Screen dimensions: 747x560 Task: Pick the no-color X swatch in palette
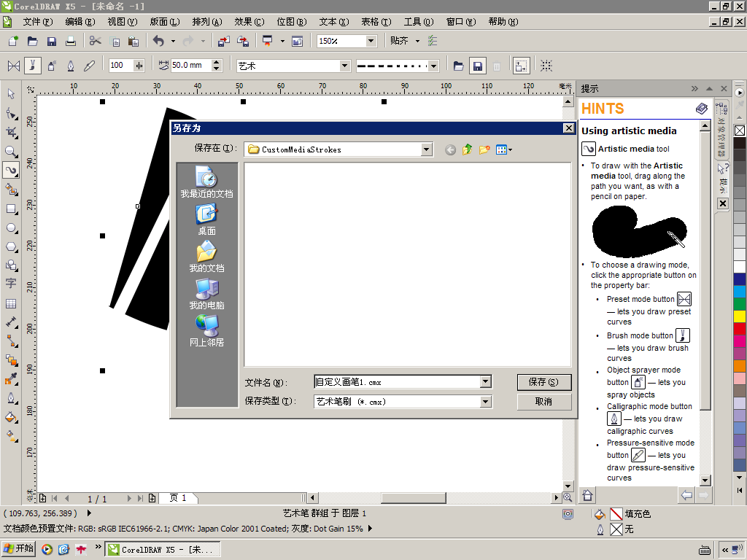[740, 131]
